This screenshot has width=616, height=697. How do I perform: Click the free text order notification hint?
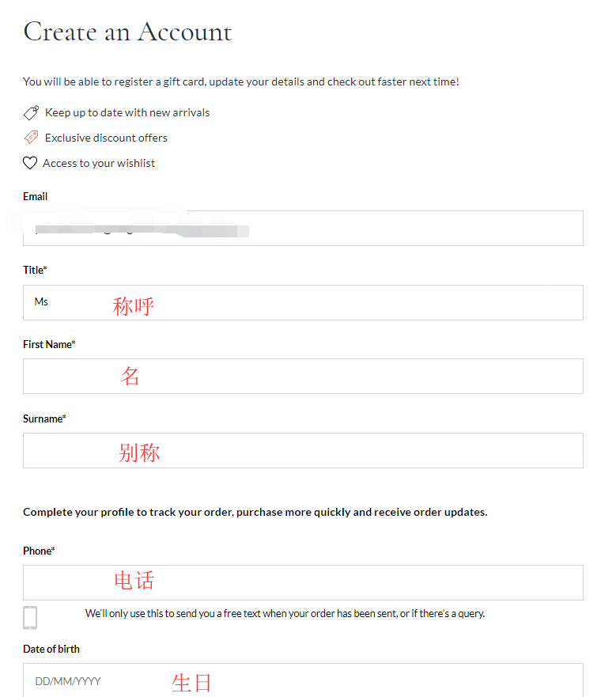click(285, 613)
